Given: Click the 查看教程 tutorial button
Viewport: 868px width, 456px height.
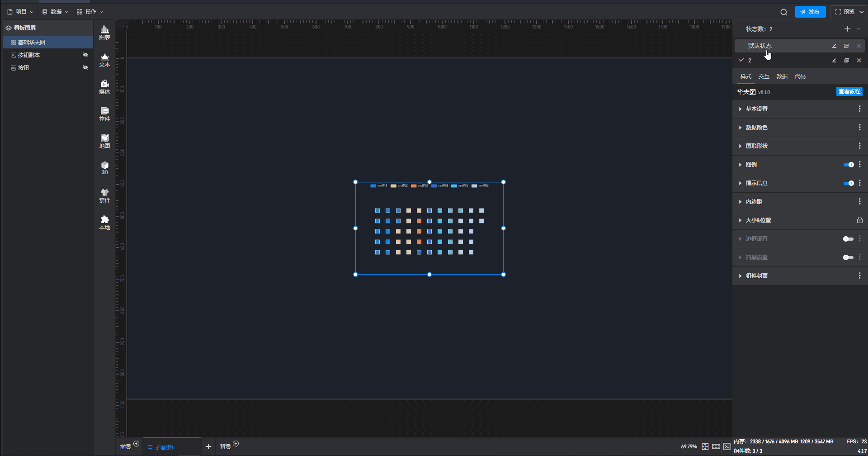Looking at the screenshot, I should tap(849, 91).
